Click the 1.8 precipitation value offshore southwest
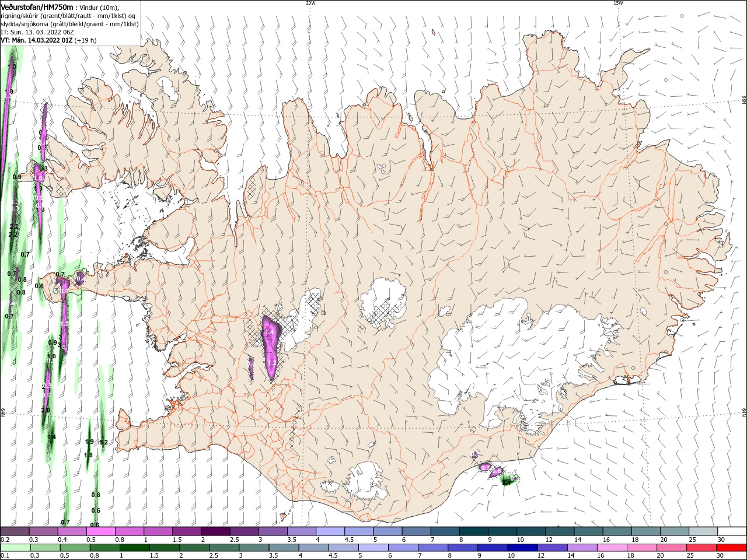Image resolution: width=747 pixels, height=560 pixels. point(88,455)
